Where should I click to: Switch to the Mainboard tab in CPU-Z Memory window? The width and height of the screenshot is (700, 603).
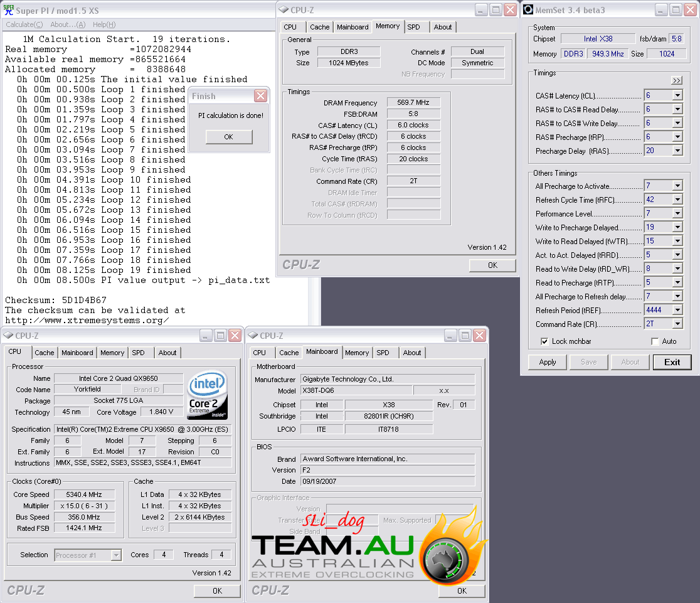pos(353,27)
